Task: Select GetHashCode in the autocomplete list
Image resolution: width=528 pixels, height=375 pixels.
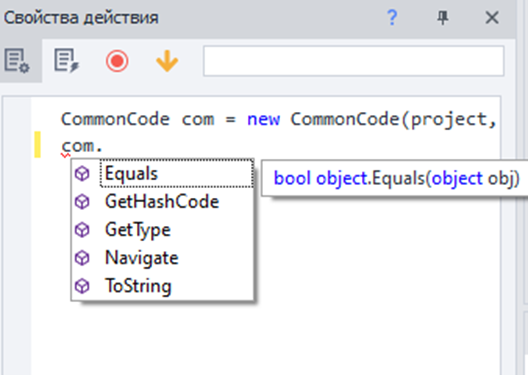Action: (x=162, y=202)
